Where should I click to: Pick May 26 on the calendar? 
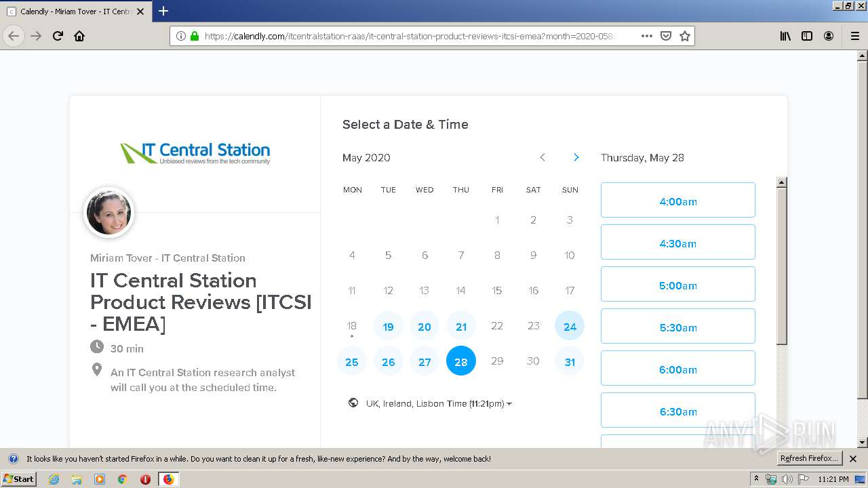click(x=388, y=362)
